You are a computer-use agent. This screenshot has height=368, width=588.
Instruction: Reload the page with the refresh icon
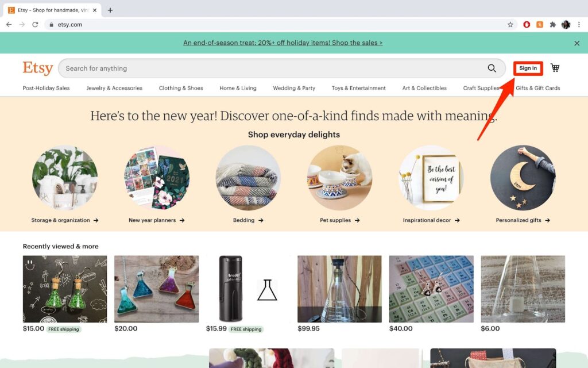pyautogui.click(x=35, y=25)
